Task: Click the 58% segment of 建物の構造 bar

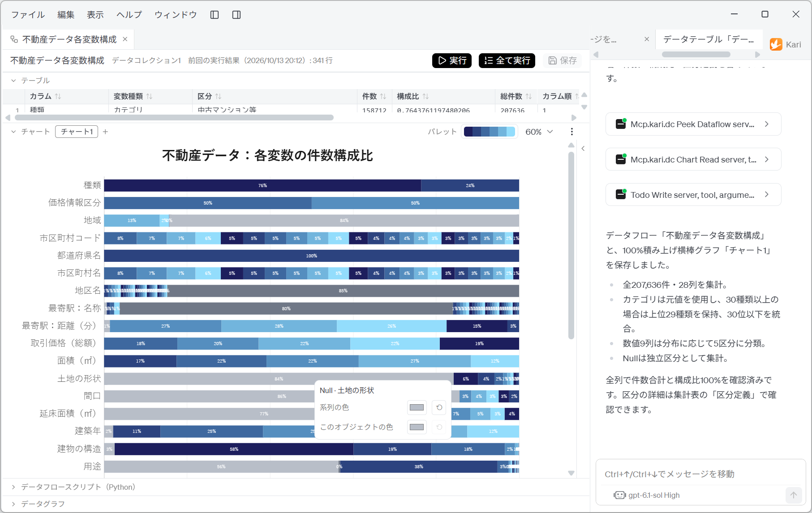Action: point(234,449)
